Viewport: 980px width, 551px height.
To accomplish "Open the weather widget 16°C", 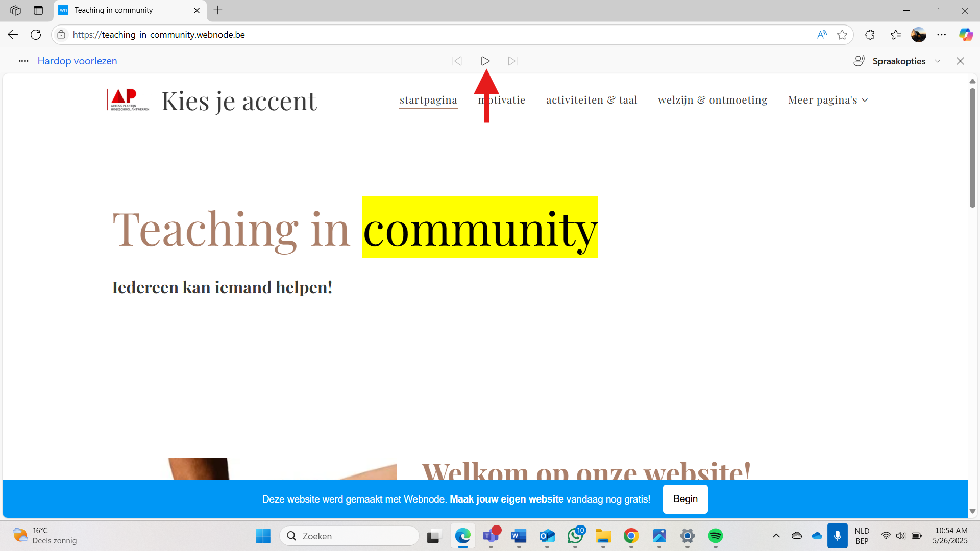I will 45,536.
